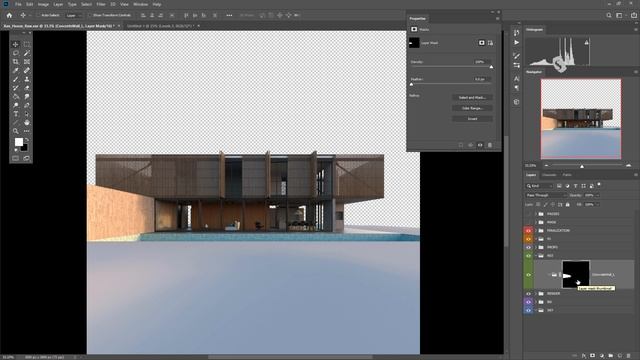Filter layers by type with the T icon

pyautogui.click(x=576, y=186)
